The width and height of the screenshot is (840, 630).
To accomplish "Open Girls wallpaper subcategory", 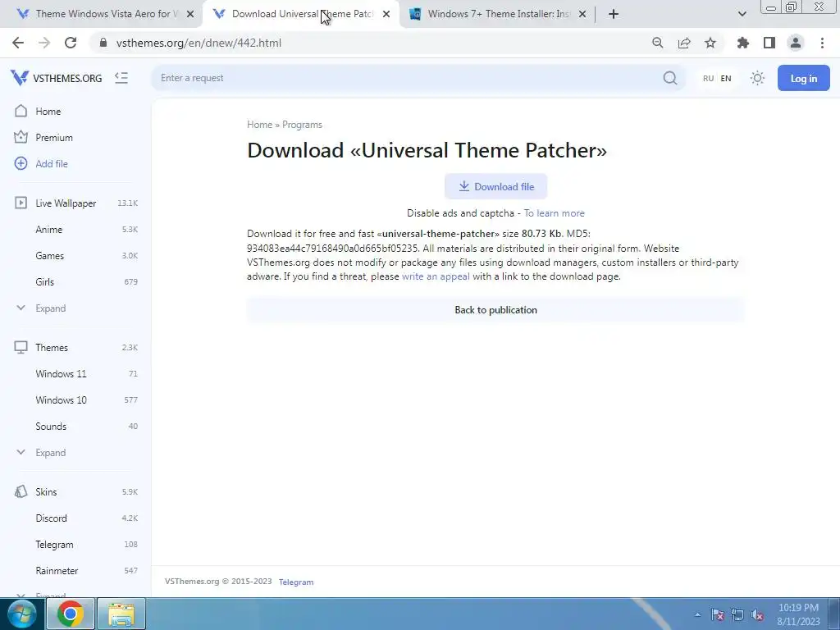I will (x=44, y=282).
